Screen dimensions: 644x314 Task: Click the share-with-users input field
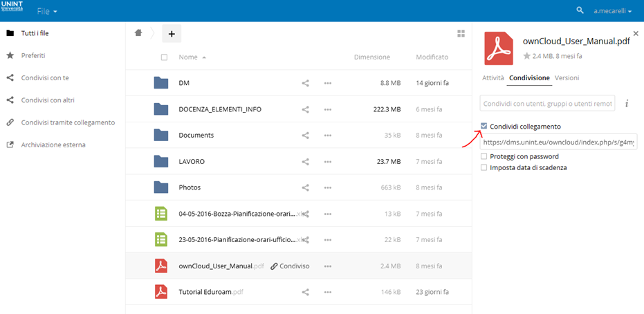point(547,104)
